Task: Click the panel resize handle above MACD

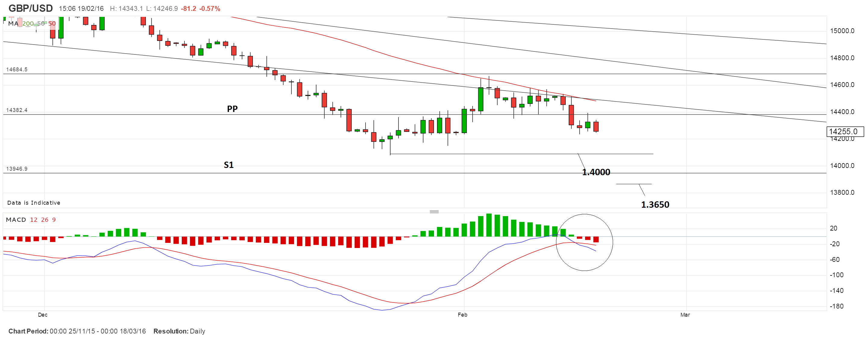Action: pyautogui.click(x=434, y=212)
